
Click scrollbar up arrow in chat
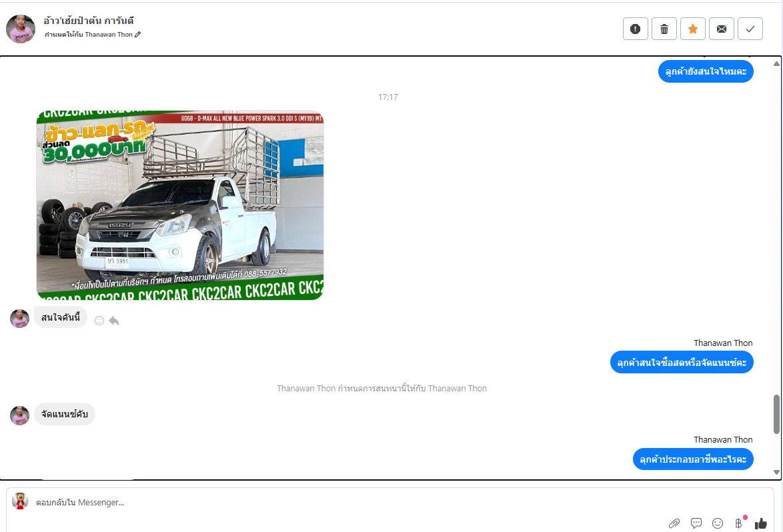(776, 64)
